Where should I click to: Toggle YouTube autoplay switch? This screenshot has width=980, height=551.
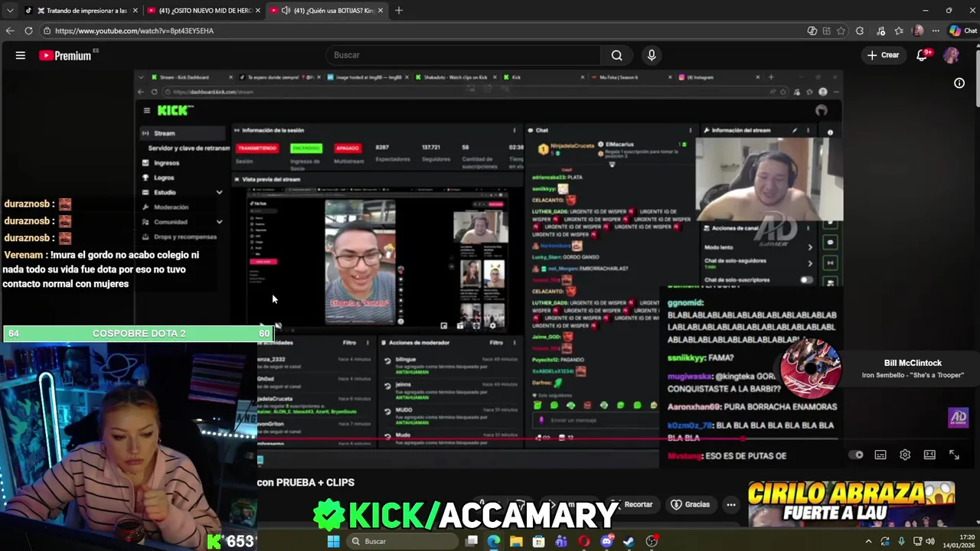tap(856, 455)
